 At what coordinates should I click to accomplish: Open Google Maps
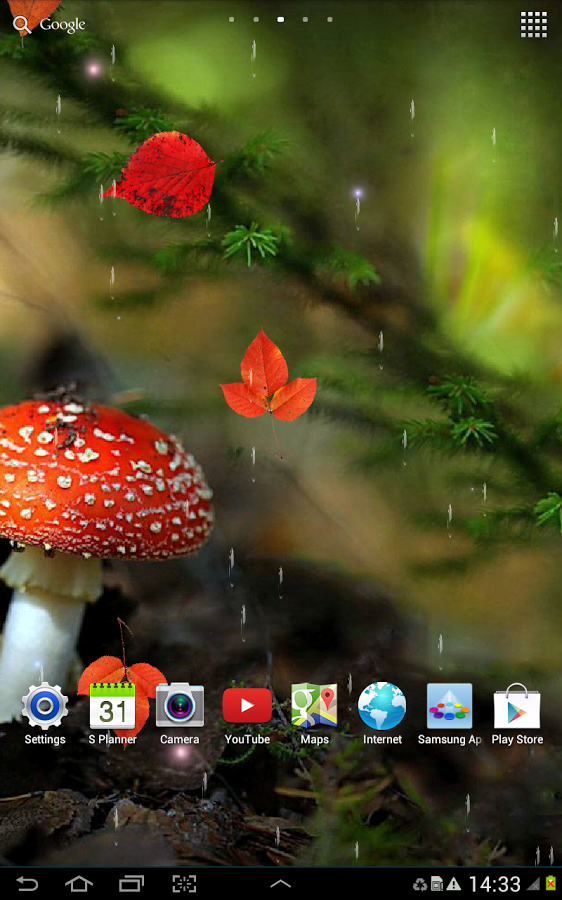click(315, 713)
